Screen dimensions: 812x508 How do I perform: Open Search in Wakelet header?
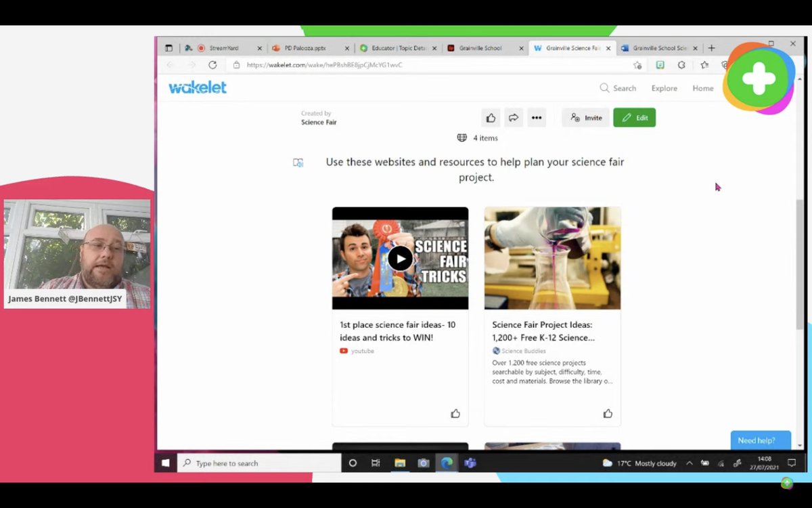[618, 88]
